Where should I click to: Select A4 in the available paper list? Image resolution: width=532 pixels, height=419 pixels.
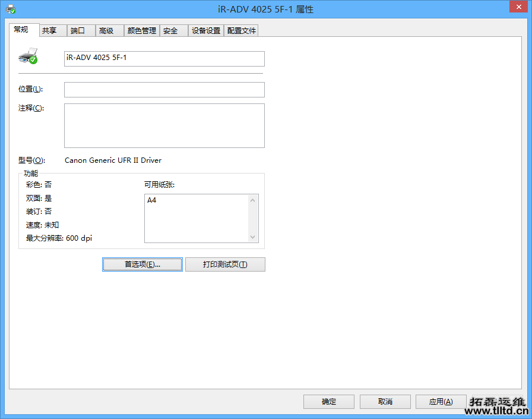coord(152,200)
